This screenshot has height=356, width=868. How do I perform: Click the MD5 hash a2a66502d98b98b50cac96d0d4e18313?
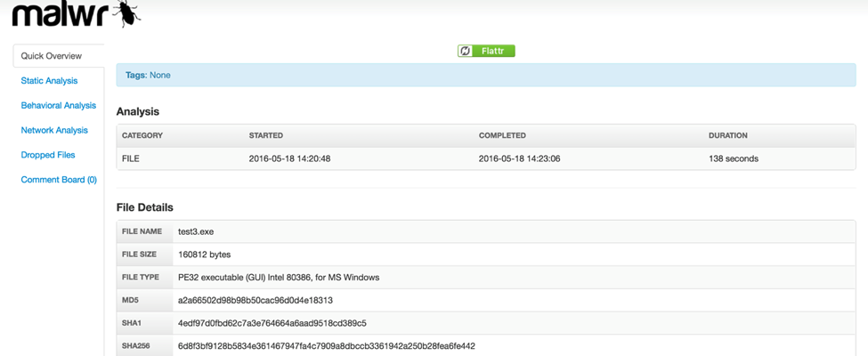[x=256, y=300]
